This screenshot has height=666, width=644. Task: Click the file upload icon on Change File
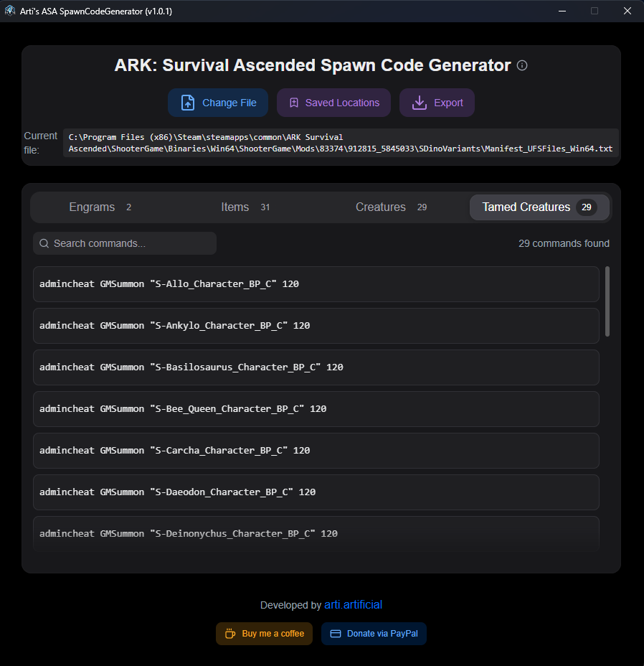[188, 103]
